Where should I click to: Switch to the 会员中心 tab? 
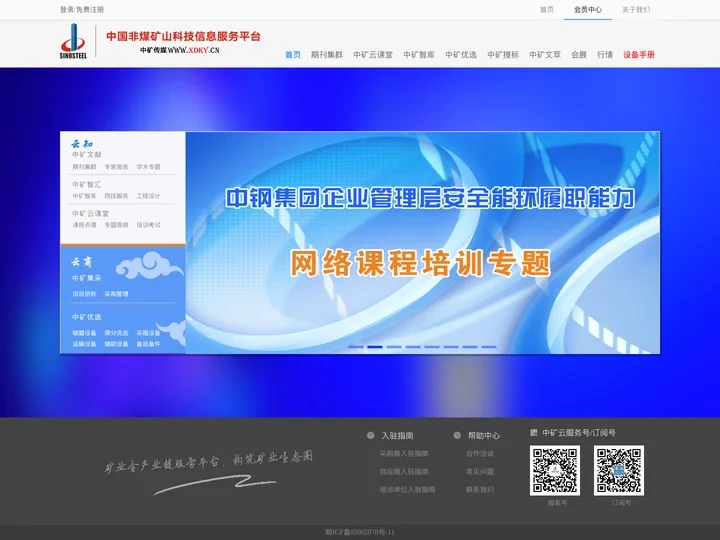tap(588, 10)
